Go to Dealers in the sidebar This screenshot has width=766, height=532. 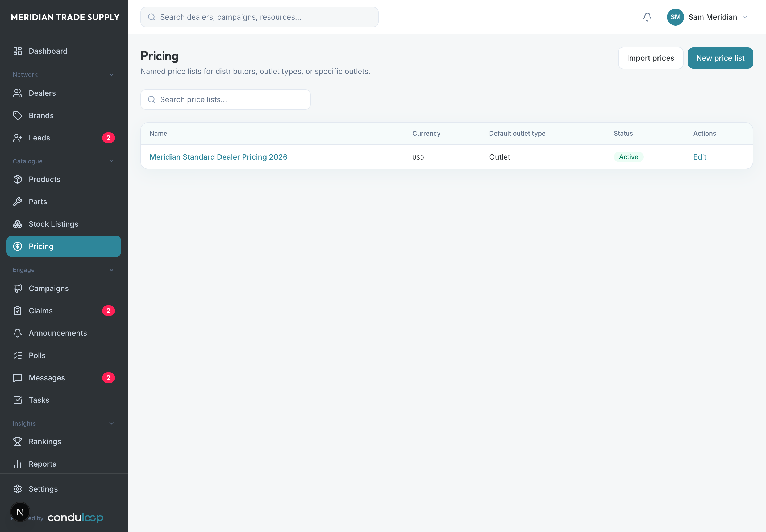pos(64,93)
